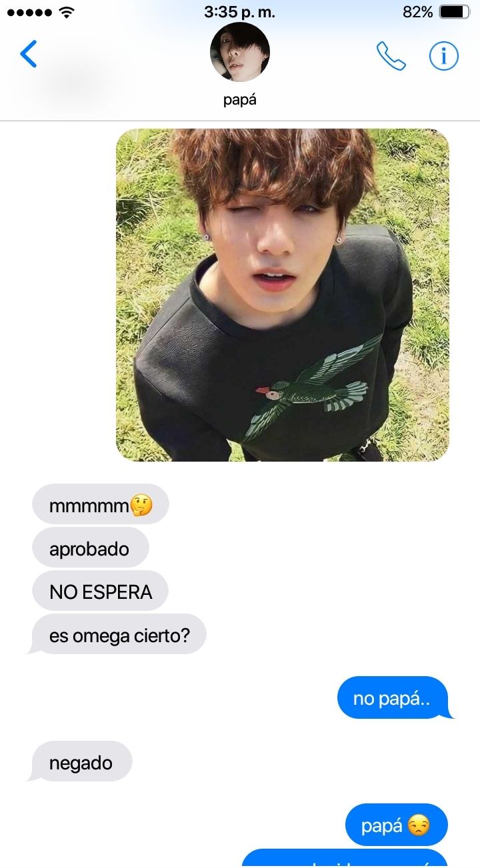Image resolution: width=480 pixels, height=868 pixels.
Task: Select the 'aprobado' message bubble
Action: point(90,549)
